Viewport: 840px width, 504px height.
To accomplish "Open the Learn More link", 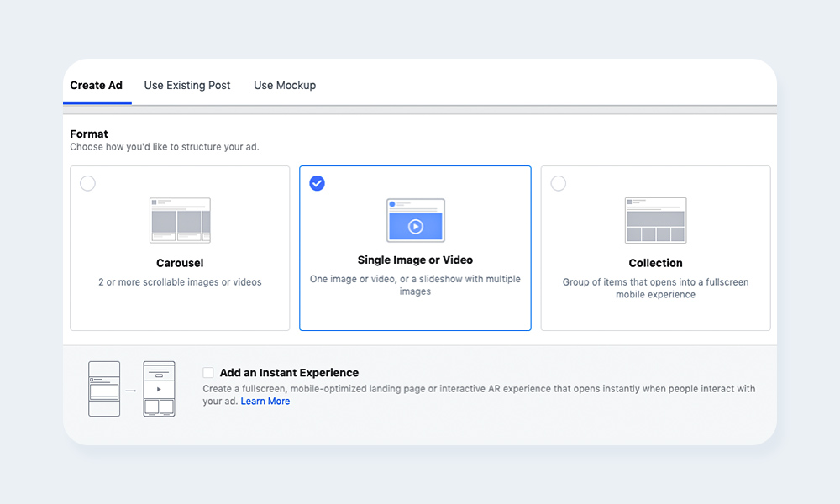I will 265,402.
